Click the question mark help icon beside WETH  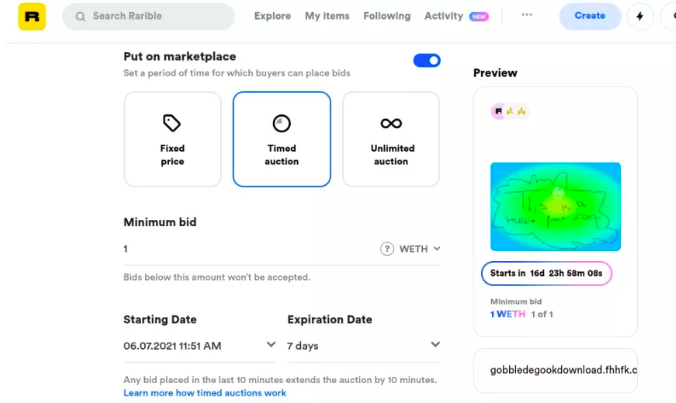click(387, 249)
